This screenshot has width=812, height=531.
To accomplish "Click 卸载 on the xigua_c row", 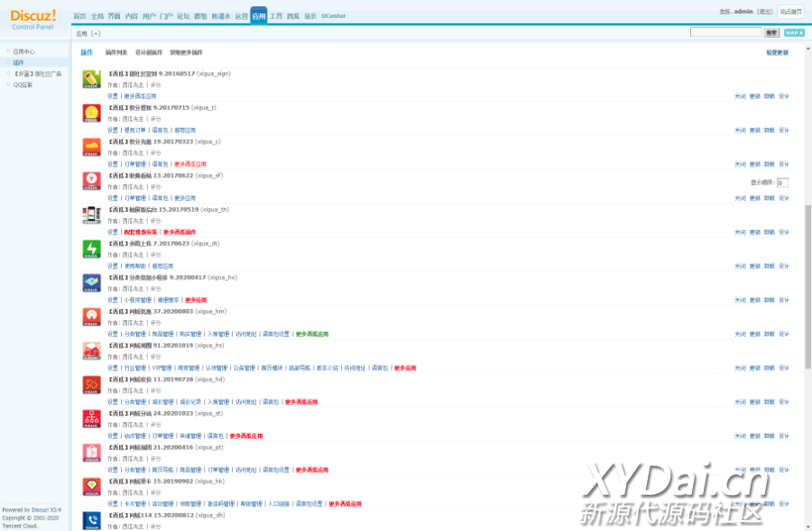I will (x=769, y=164).
